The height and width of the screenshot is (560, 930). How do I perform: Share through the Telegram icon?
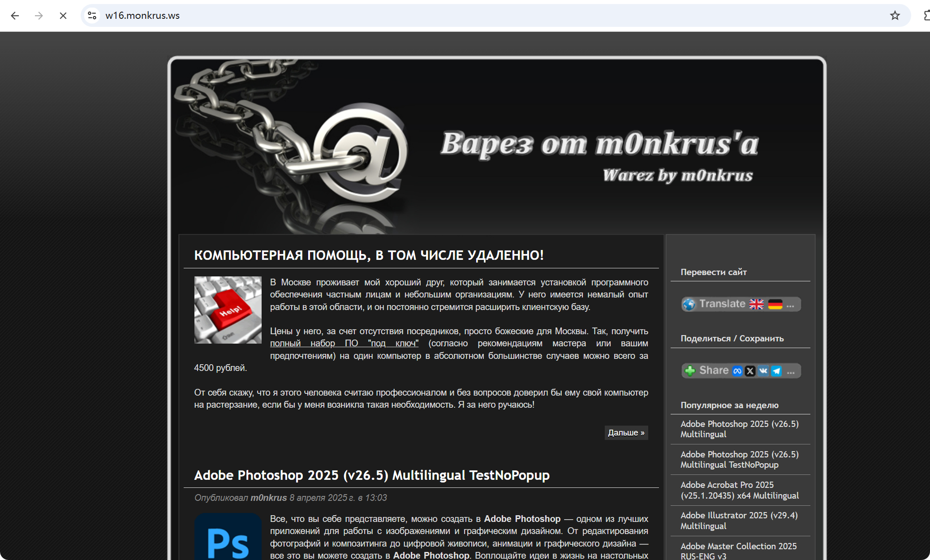coord(776,371)
